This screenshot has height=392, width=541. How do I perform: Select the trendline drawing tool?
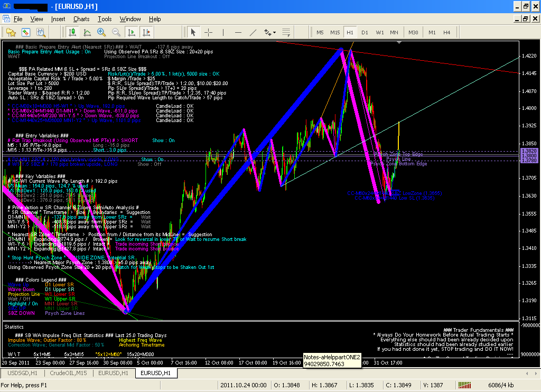(x=253, y=32)
